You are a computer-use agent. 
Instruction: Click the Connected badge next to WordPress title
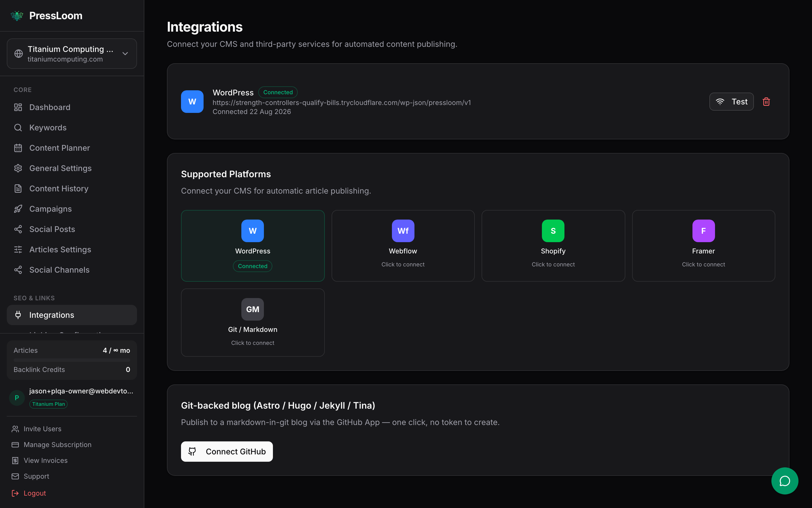[x=278, y=92]
